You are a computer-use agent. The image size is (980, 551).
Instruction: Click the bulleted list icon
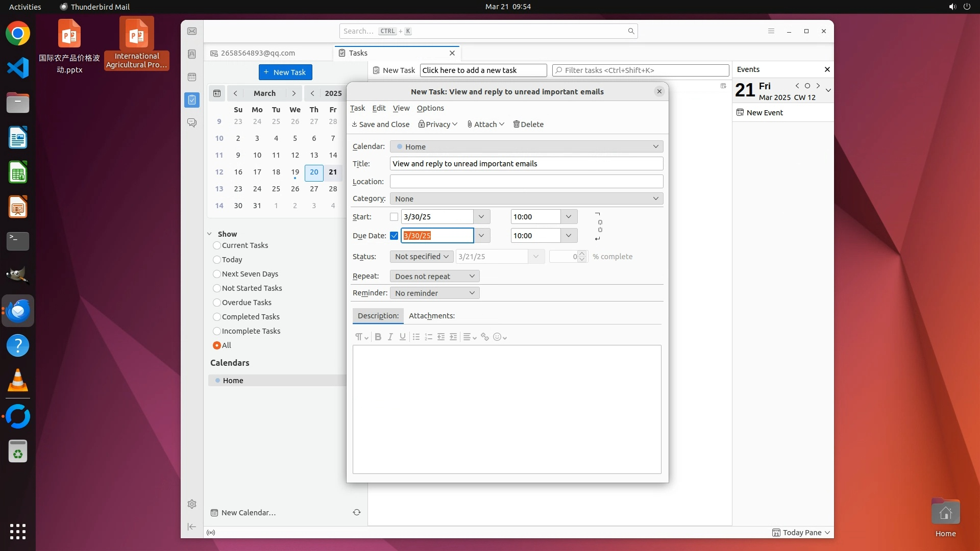pyautogui.click(x=416, y=337)
